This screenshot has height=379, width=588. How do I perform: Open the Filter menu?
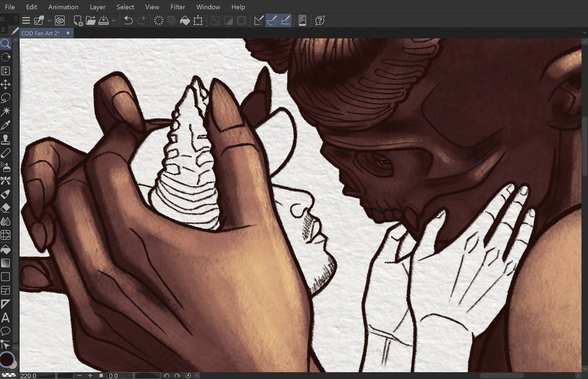(x=178, y=7)
